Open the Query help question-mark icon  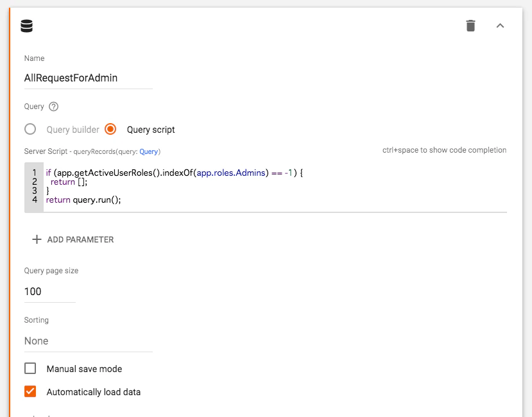54,106
